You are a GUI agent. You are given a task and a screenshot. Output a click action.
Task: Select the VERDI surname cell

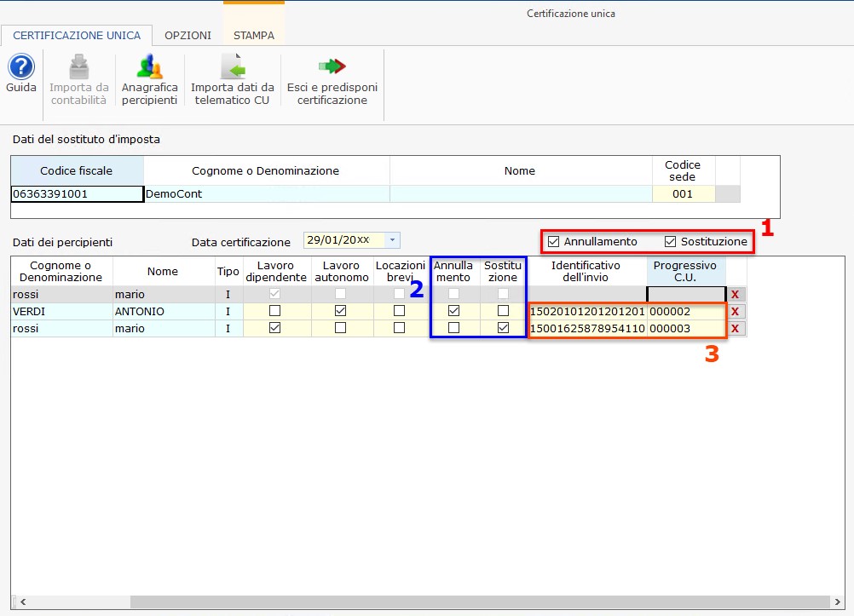[x=61, y=312]
